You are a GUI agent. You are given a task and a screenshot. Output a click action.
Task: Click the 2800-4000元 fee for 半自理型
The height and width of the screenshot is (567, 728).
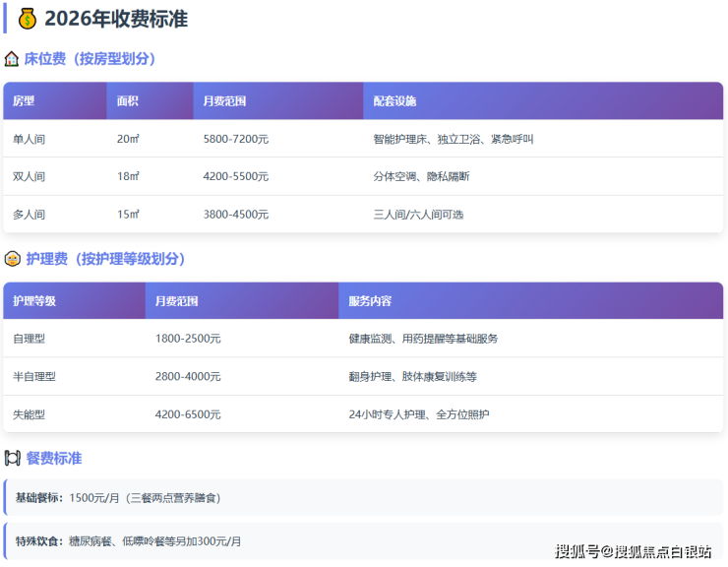click(x=188, y=376)
